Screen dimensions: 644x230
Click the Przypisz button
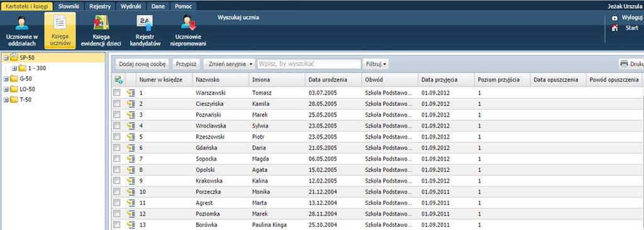(186, 64)
